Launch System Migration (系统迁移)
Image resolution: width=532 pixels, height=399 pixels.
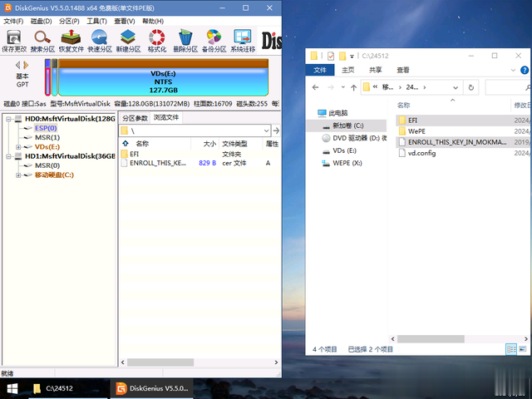[x=243, y=41]
